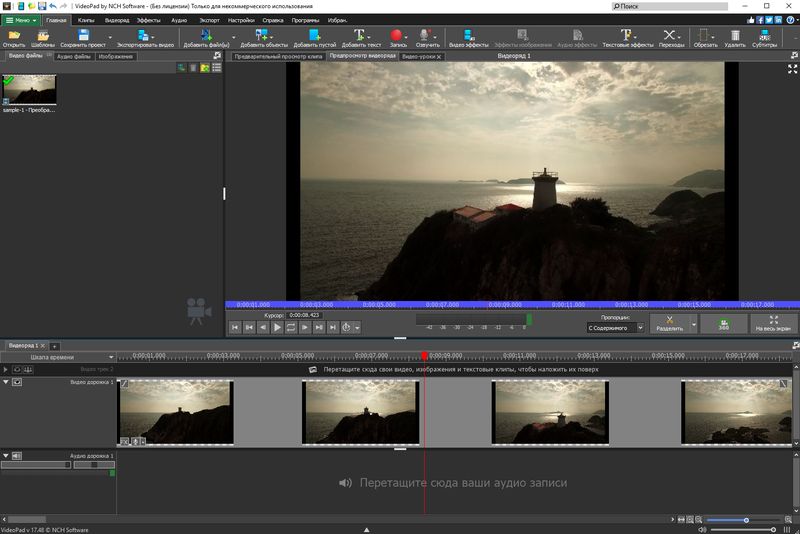Mute Аудио дорожка 1 with speaker icon
The image size is (800, 534).
pos(17,456)
